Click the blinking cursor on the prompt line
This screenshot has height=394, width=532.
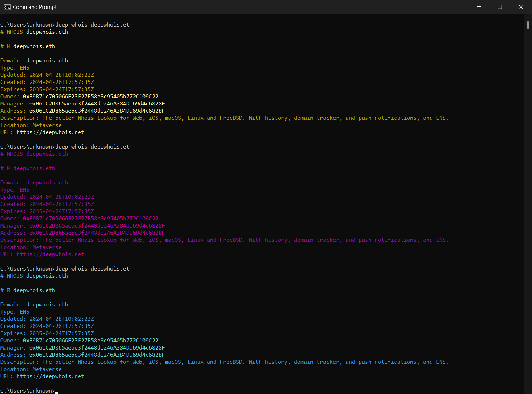pyautogui.click(x=57, y=391)
